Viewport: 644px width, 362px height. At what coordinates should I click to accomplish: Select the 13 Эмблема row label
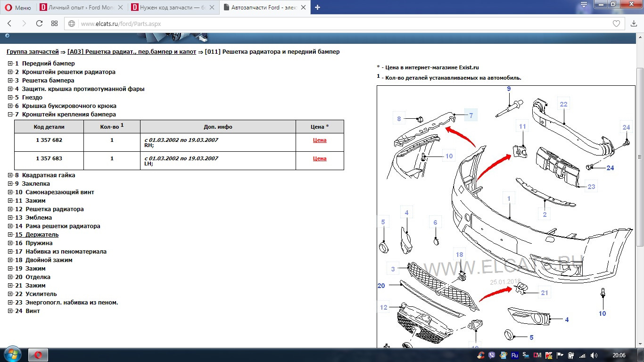coord(33,218)
